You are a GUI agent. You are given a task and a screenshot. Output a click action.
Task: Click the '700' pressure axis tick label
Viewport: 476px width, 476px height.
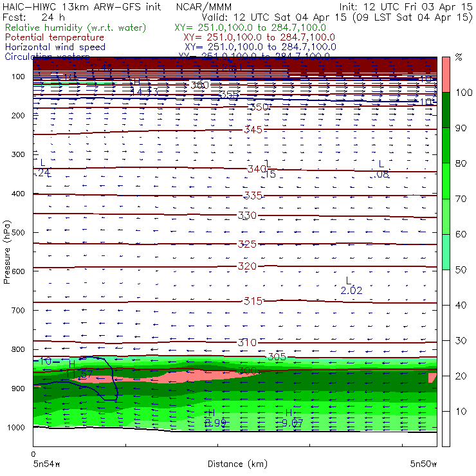coord(18,311)
